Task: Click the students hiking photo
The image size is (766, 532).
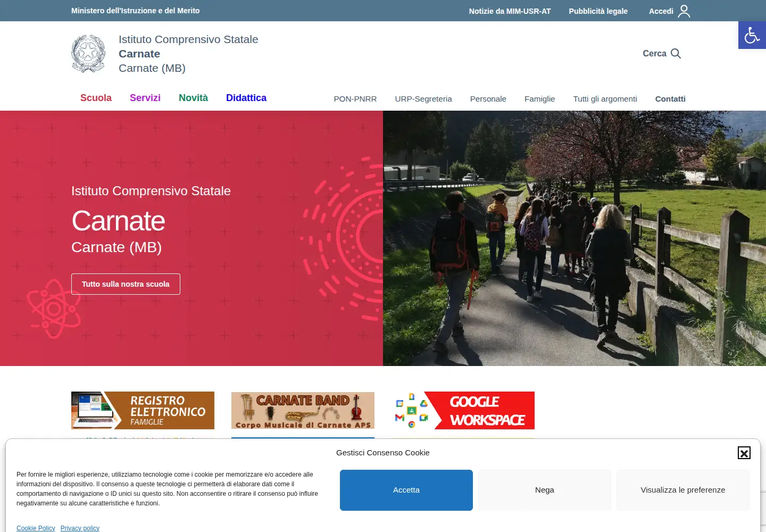Action: pyautogui.click(x=574, y=238)
